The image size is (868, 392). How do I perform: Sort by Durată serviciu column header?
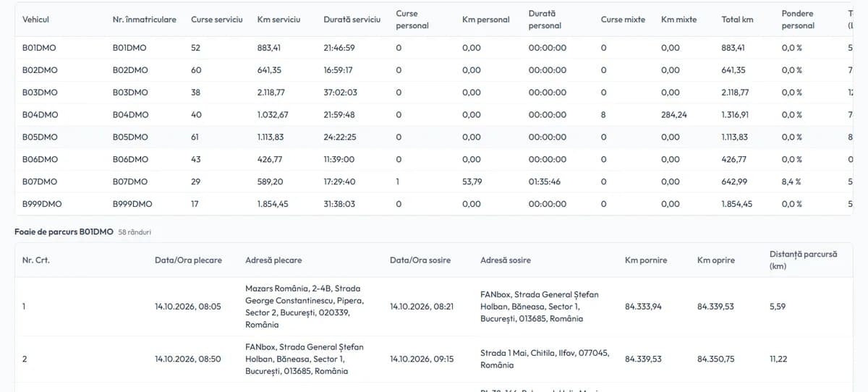pyautogui.click(x=352, y=20)
